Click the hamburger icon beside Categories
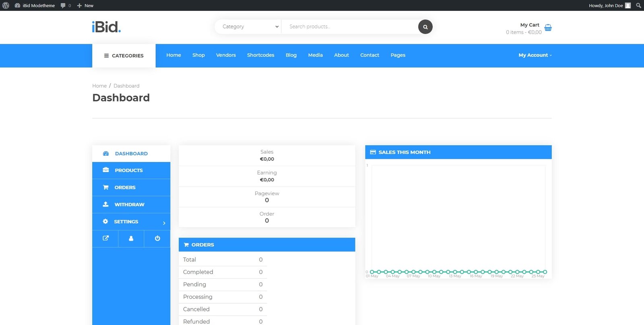644x325 pixels. click(106, 56)
